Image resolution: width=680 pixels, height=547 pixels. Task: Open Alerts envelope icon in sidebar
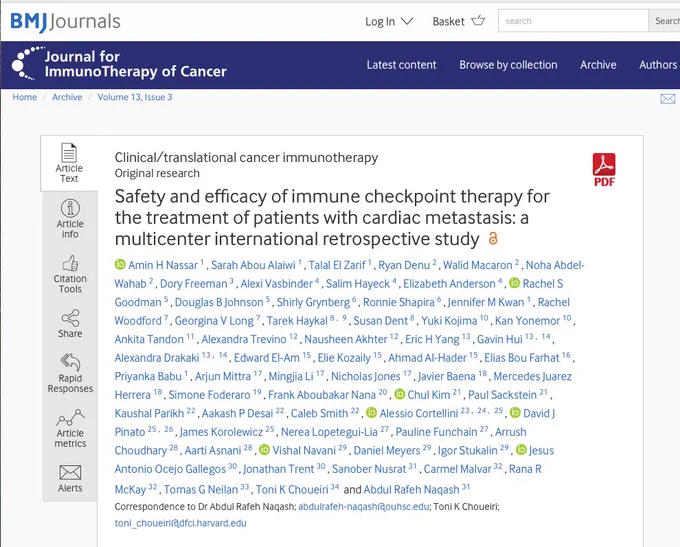pyautogui.click(x=70, y=472)
